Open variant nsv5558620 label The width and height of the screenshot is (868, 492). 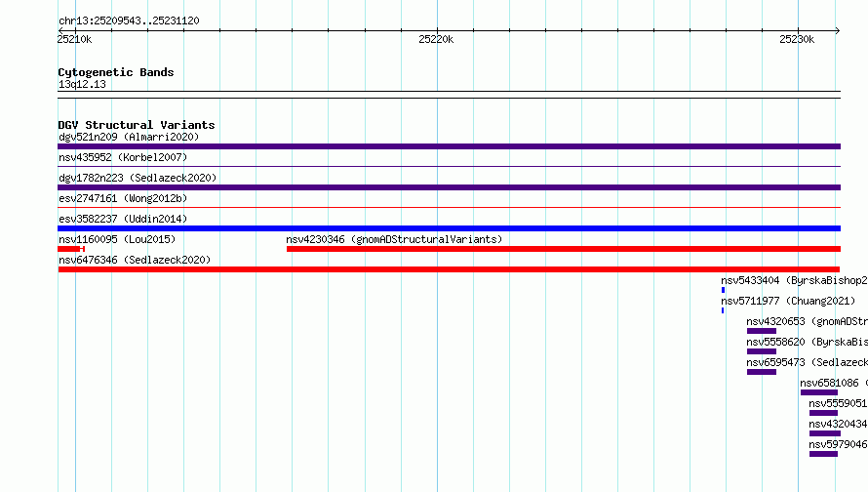click(807, 342)
